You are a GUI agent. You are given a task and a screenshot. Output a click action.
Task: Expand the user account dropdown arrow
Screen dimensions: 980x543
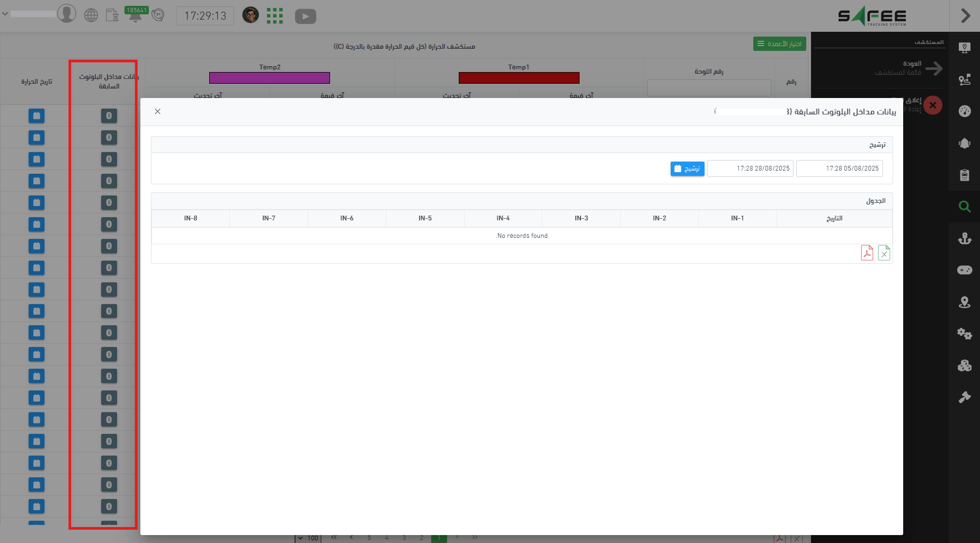coord(5,14)
